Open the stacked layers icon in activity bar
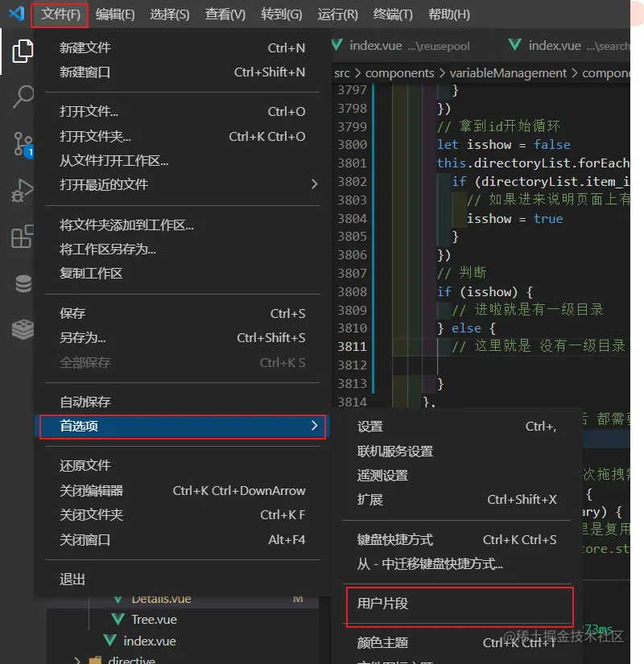 click(x=23, y=329)
